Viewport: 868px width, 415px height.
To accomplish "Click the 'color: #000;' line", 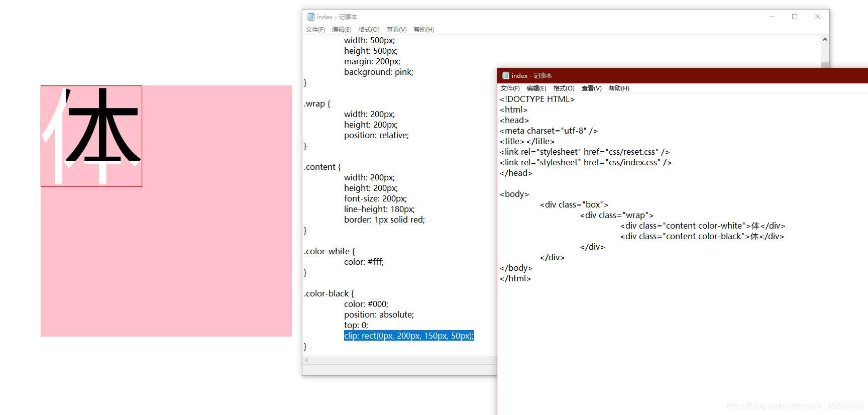I will (x=366, y=304).
